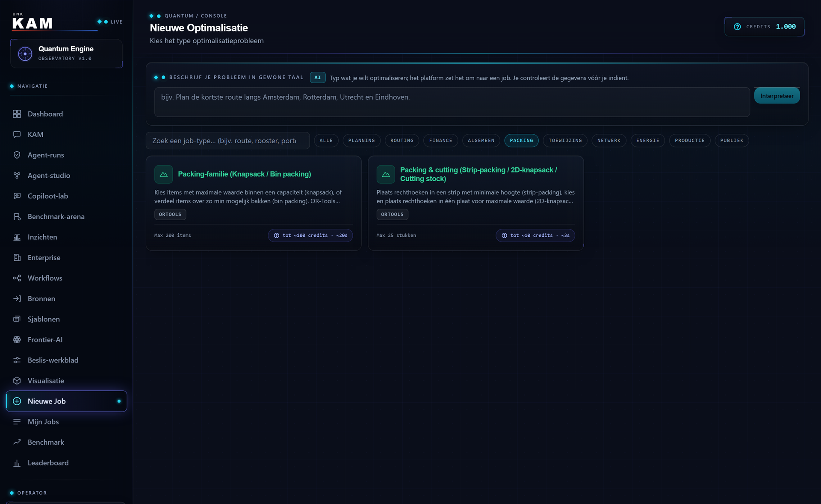Click the Sjablonen template icon
The height and width of the screenshot is (504, 821).
[17, 319]
